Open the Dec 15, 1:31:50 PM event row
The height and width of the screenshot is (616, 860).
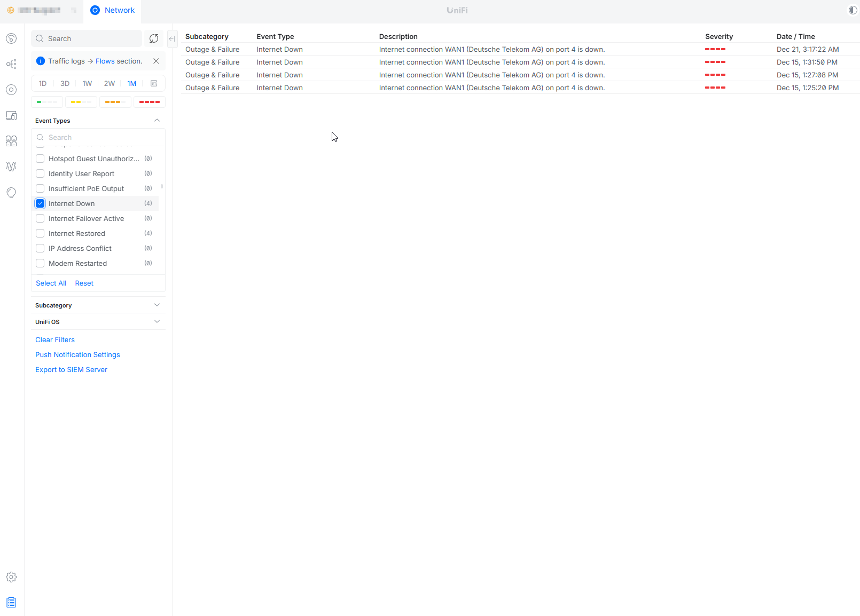(520, 62)
